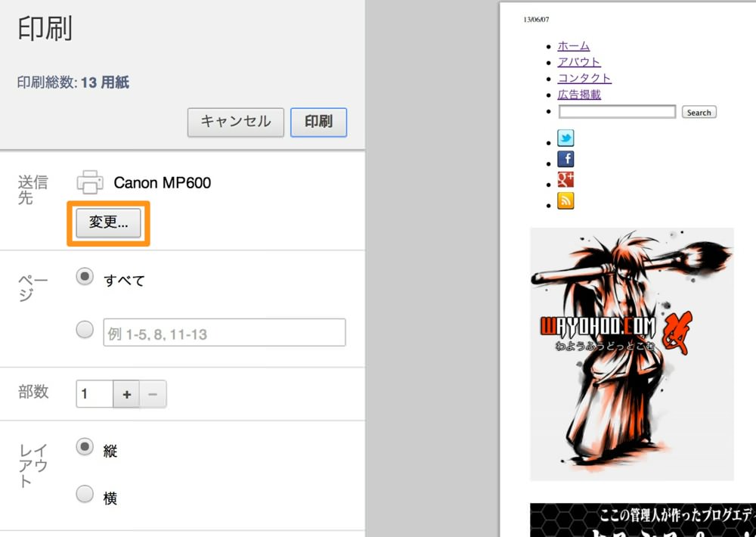This screenshot has height=537, width=756.
Task: Click the RSS feed icon in the preview
Action: click(x=565, y=200)
